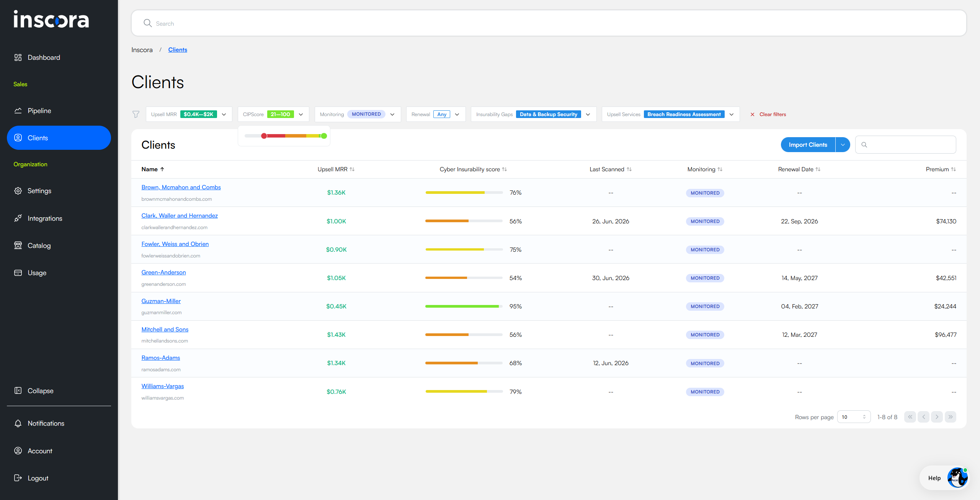
Task: Click the $96,477 premium value
Action: [946, 334]
